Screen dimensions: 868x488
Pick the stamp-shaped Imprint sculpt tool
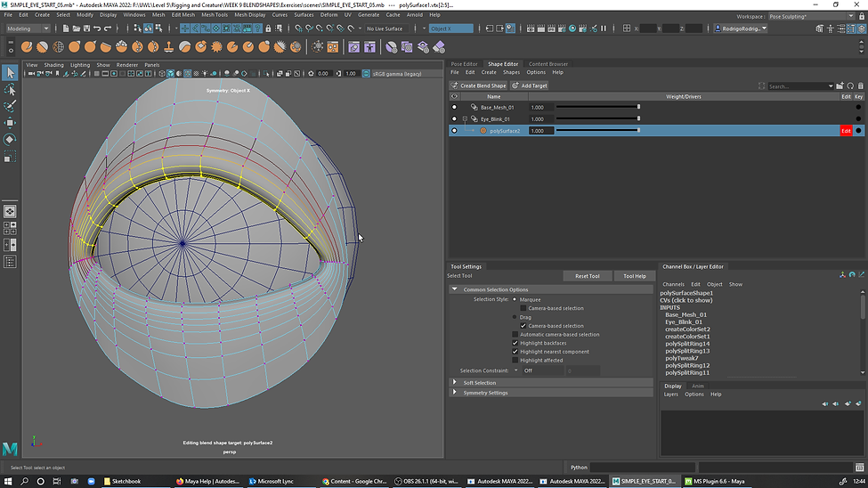169,47
